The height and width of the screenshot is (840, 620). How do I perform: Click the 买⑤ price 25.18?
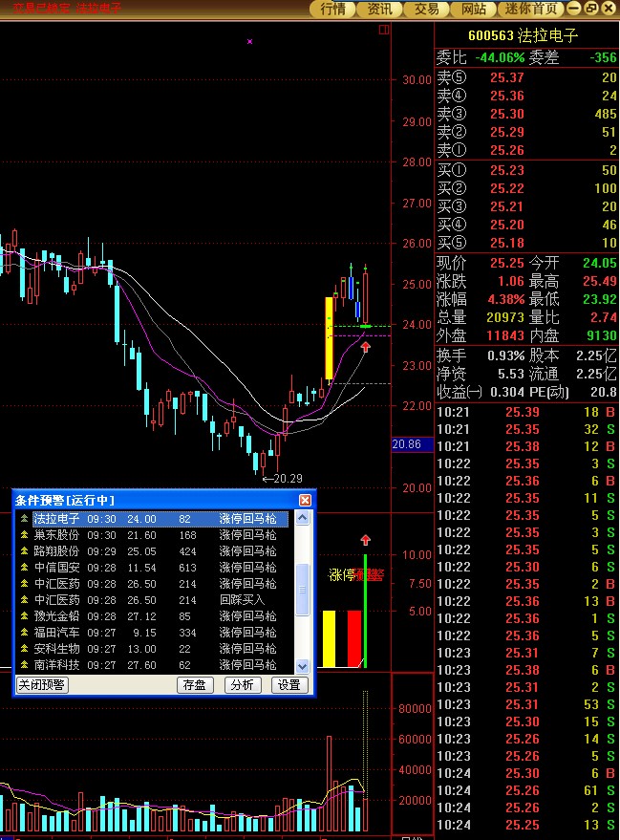pos(506,244)
